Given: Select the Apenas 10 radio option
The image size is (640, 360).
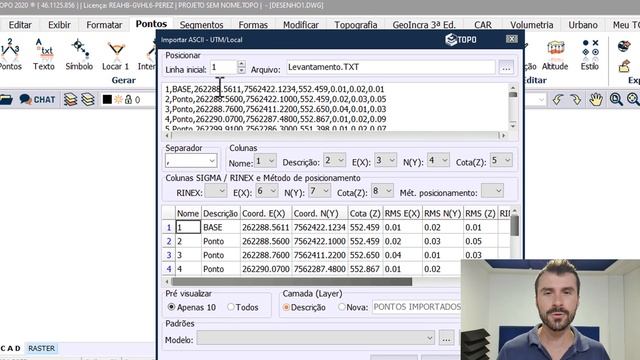Looking at the screenshot, I should pyautogui.click(x=172, y=307).
